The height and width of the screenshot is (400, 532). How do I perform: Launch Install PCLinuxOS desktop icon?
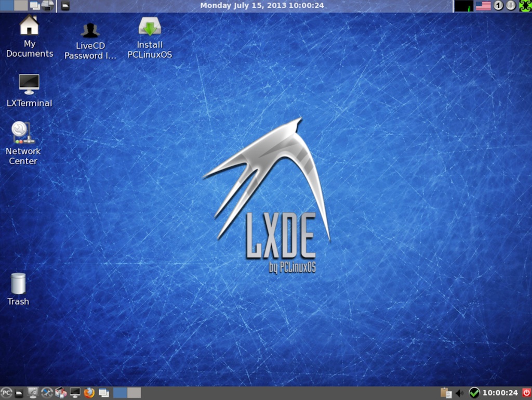click(x=150, y=37)
